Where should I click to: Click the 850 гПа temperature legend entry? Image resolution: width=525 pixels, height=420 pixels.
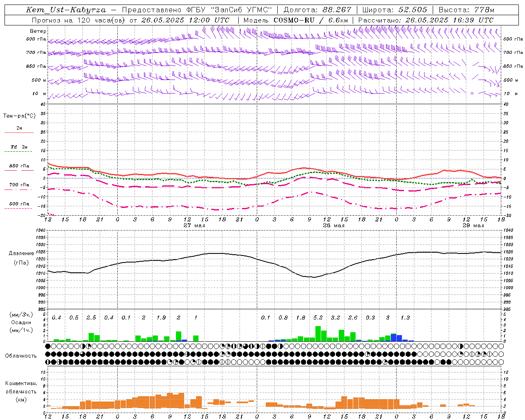19,166
